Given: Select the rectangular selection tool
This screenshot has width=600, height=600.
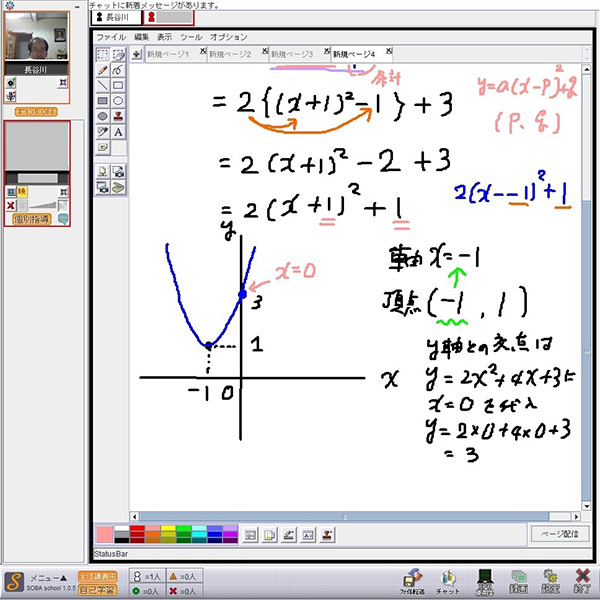Looking at the screenshot, I should 103,54.
